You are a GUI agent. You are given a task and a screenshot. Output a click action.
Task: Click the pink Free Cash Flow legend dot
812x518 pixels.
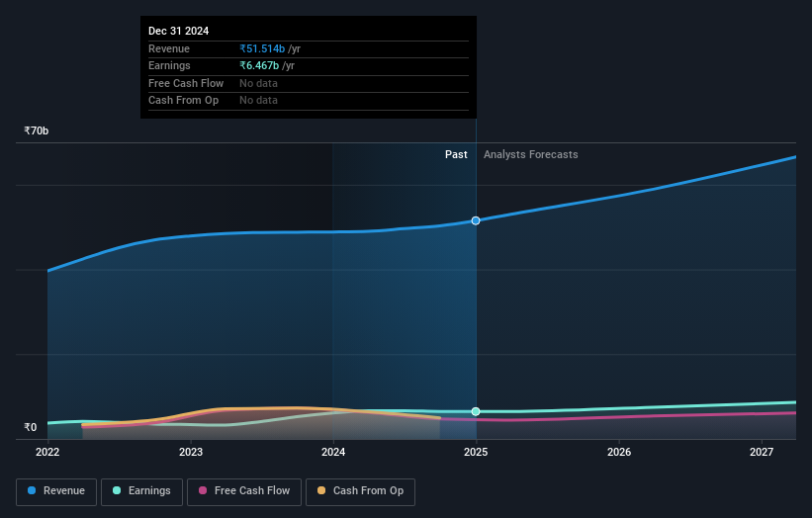pos(203,490)
